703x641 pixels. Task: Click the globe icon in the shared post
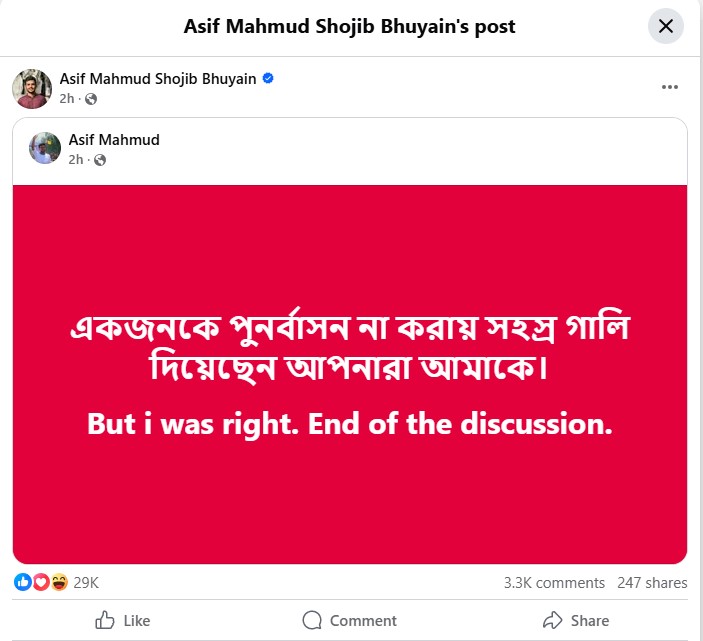coord(100,160)
